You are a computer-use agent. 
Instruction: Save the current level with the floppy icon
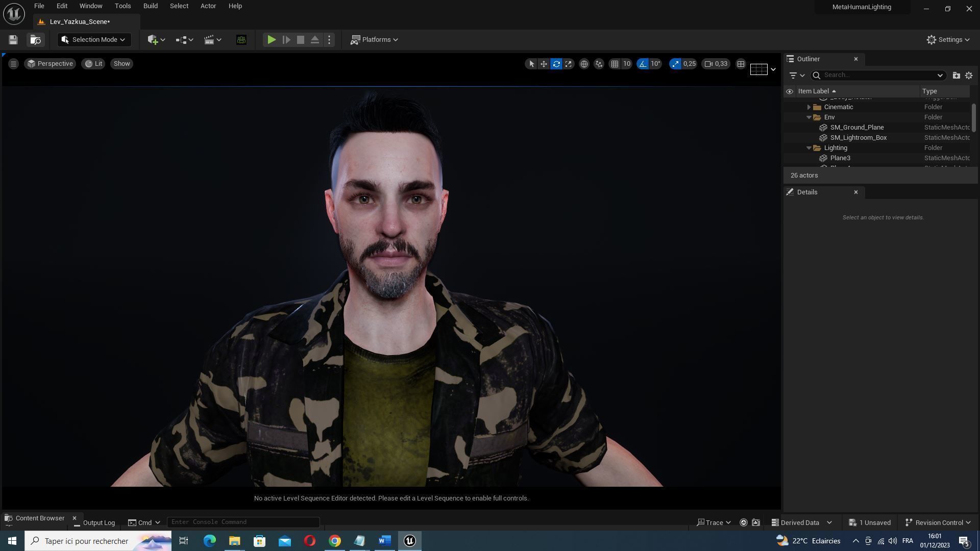coord(13,40)
